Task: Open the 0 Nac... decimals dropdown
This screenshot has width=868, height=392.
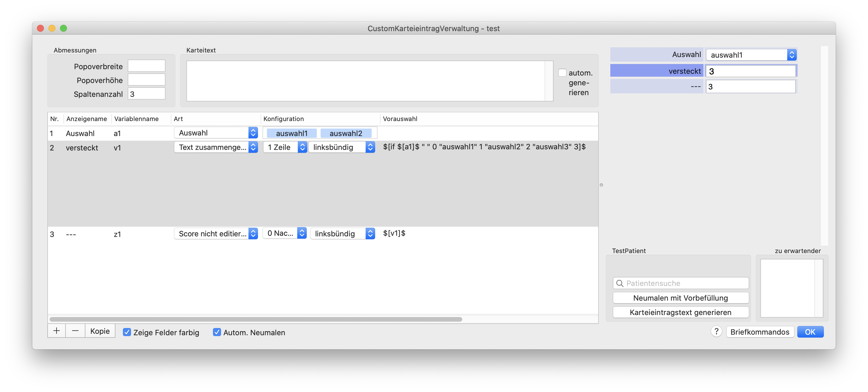Action: tap(285, 233)
